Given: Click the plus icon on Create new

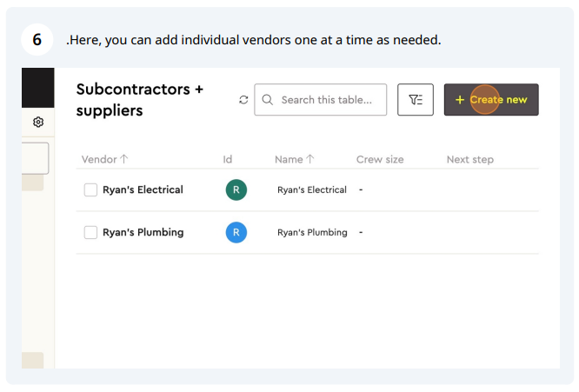Looking at the screenshot, I should point(459,100).
